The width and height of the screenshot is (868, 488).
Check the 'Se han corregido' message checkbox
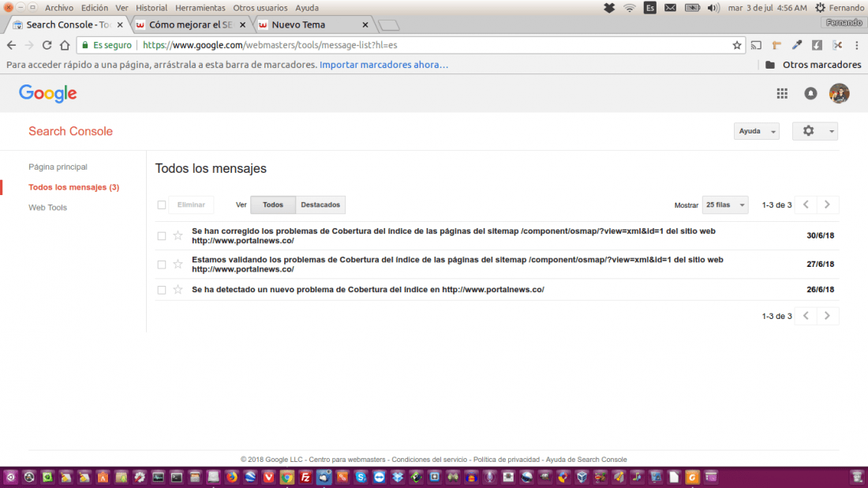(x=162, y=236)
